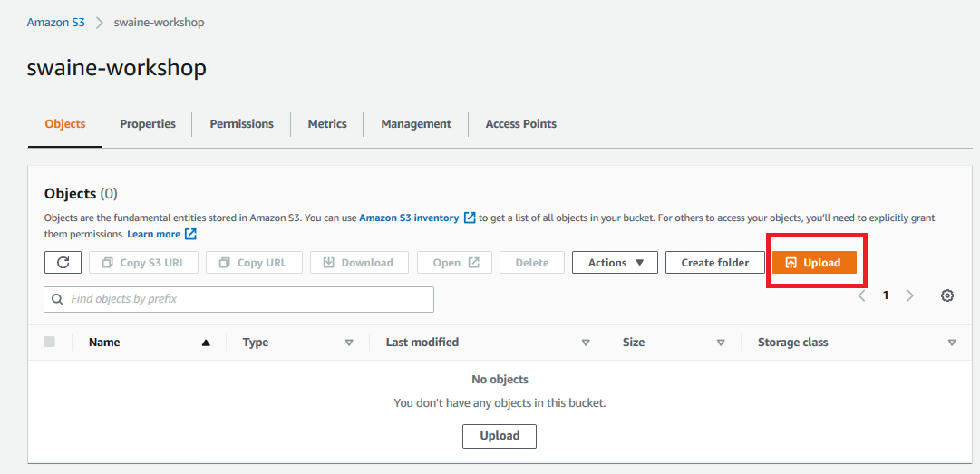Open the Metrics tab
This screenshot has height=474, width=980.
click(x=327, y=123)
